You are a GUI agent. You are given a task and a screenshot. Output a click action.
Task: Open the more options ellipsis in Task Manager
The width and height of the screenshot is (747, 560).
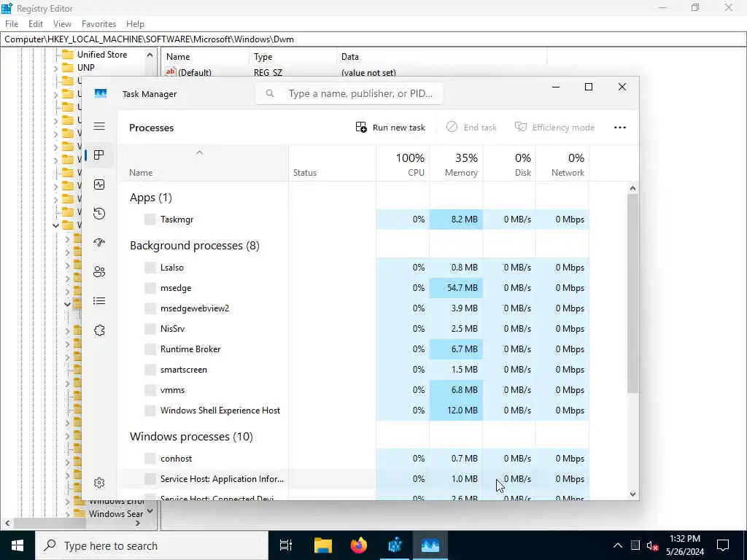620,127
